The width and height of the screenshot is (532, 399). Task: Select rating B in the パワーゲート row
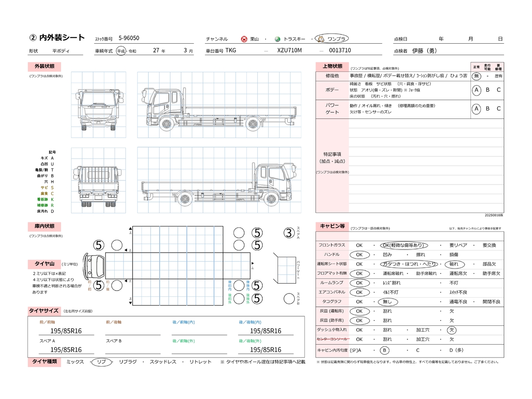coord(488,109)
